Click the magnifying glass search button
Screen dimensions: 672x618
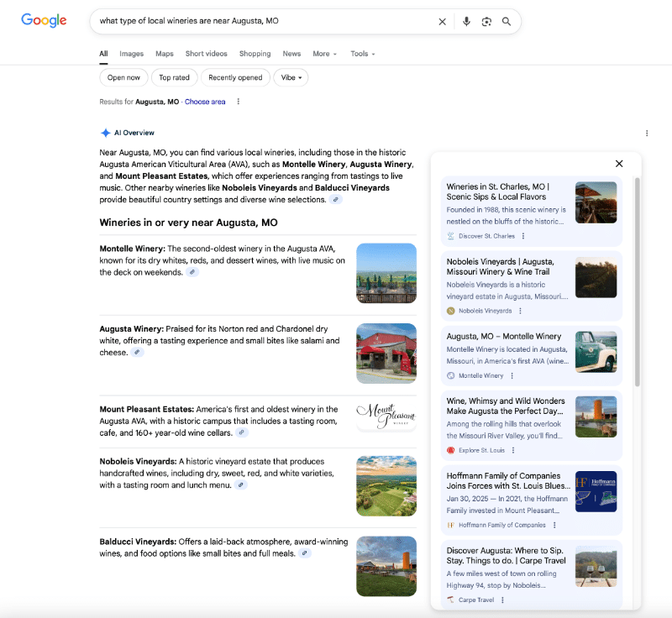tap(507, 21)
